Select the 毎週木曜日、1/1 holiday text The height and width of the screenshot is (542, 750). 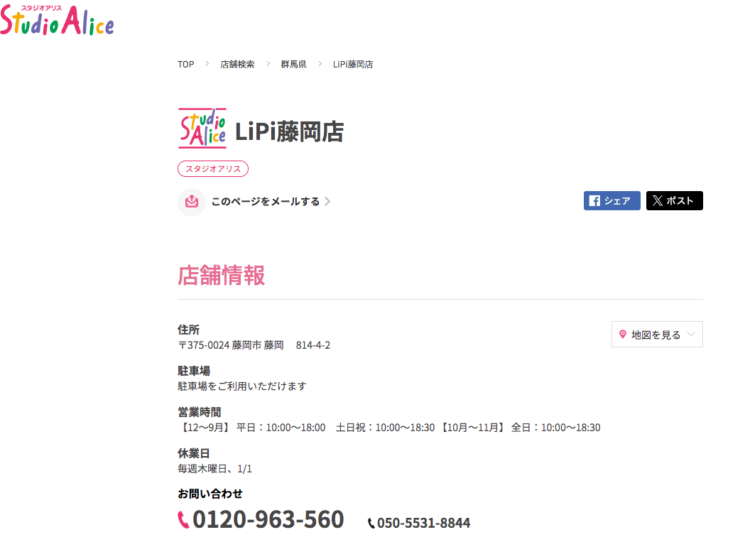215,468
